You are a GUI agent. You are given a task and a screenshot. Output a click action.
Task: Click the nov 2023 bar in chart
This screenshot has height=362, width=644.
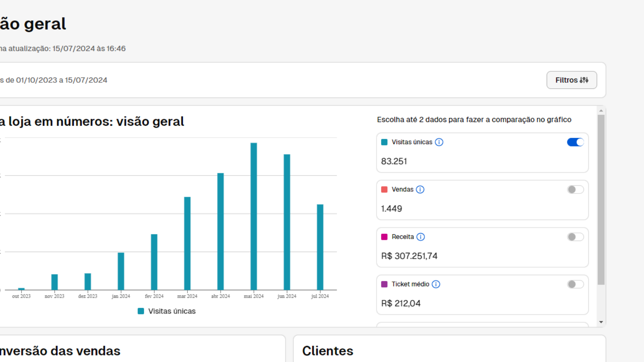(54, 282)
